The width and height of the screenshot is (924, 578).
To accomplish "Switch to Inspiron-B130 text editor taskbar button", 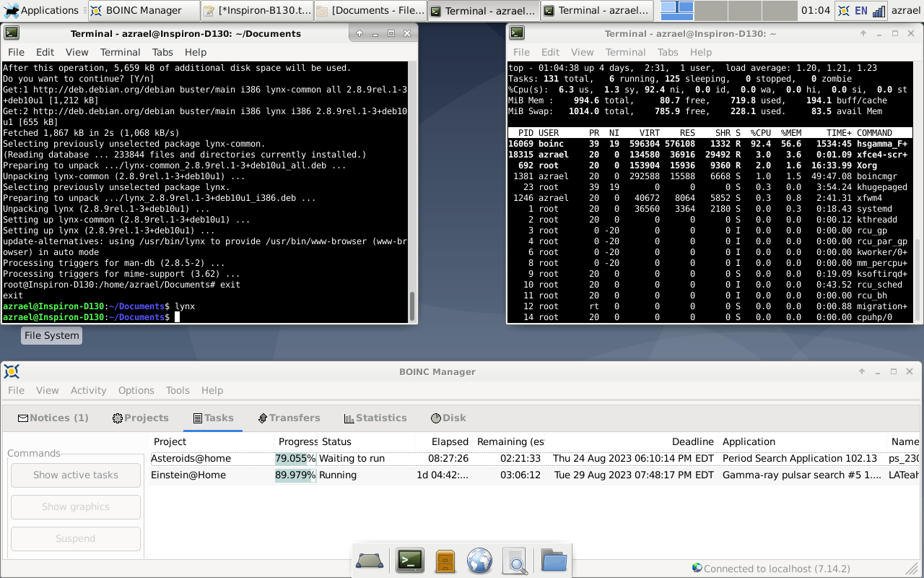I will click(x=258, y=10).
